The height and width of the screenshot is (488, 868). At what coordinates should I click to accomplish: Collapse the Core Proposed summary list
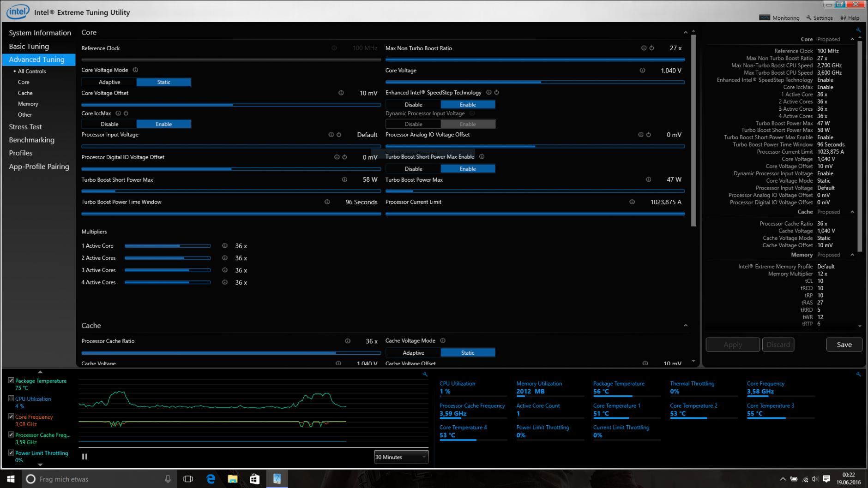tap(852, 39)
